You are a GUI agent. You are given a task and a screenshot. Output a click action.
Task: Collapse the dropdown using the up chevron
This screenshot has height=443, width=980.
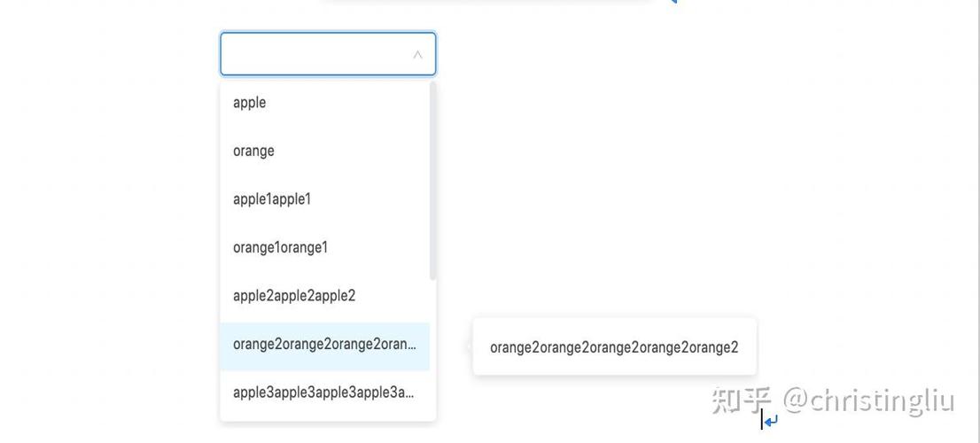417,55
